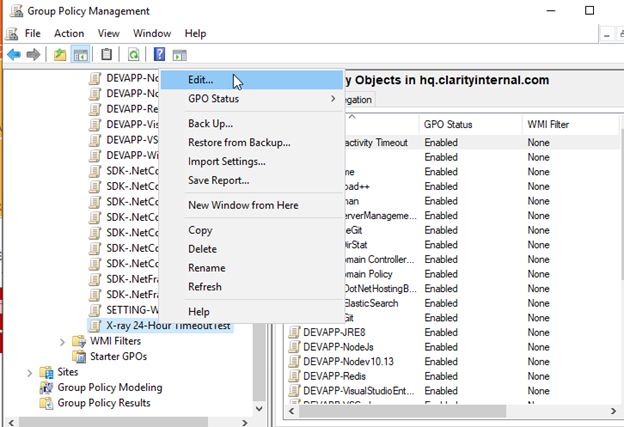The height and width of the screenshot is (427, 624).
Task: Sort by GPO Status column header
Action: point(470,125)
